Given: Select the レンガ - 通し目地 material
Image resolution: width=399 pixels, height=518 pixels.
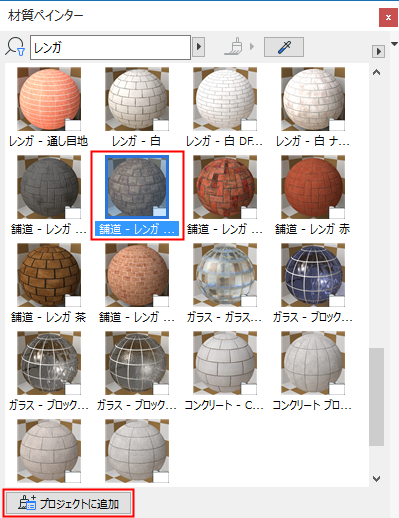Looking at the screenshot, I should pos(49,107).
